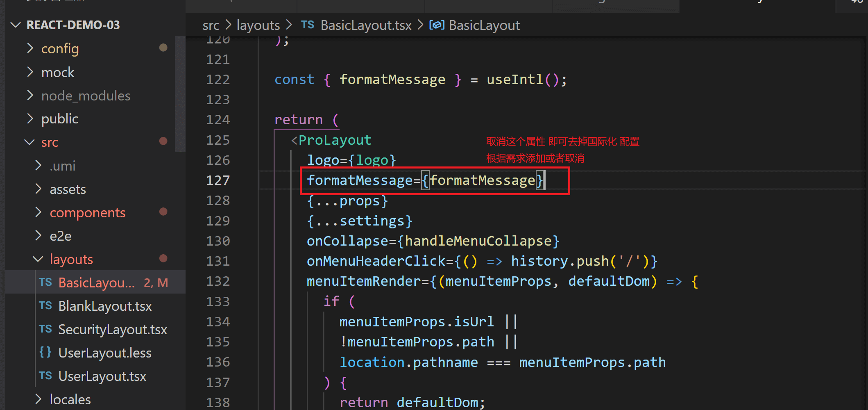
Task: Click braces icon of UserLayout.less
Action: point(45,352)
